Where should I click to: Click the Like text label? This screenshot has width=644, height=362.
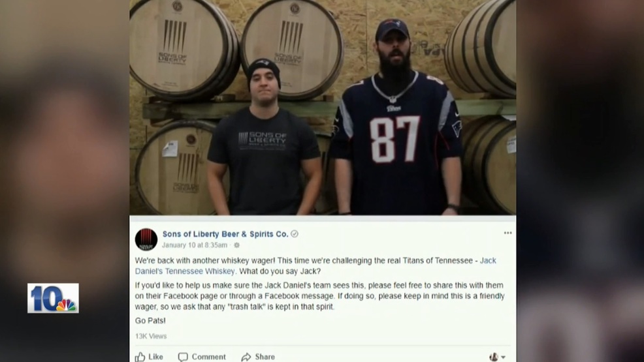pos(155,357)
